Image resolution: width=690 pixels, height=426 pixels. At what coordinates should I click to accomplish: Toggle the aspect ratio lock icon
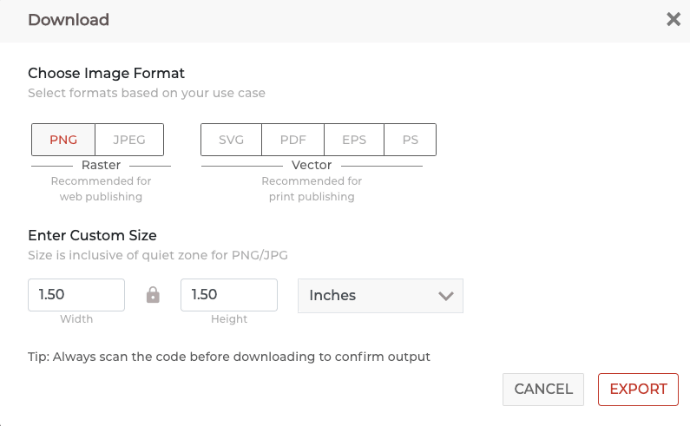pos(153,295)
